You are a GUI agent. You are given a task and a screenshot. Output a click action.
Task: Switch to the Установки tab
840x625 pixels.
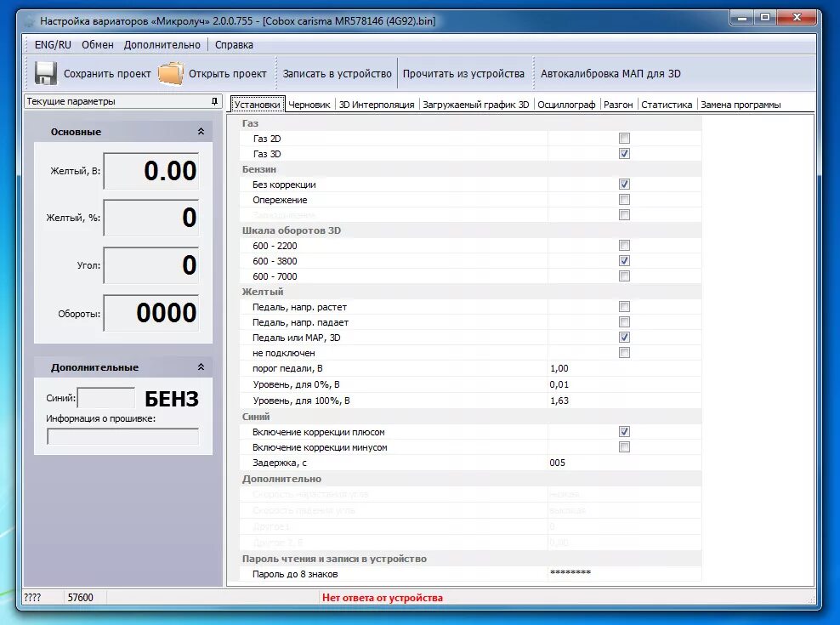pos(257,105)
